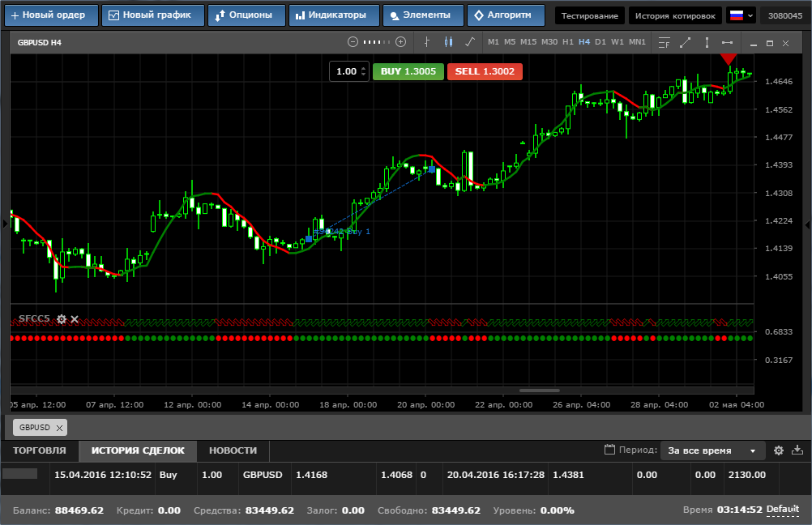Select the trend line drawing tool

[685, 42]
